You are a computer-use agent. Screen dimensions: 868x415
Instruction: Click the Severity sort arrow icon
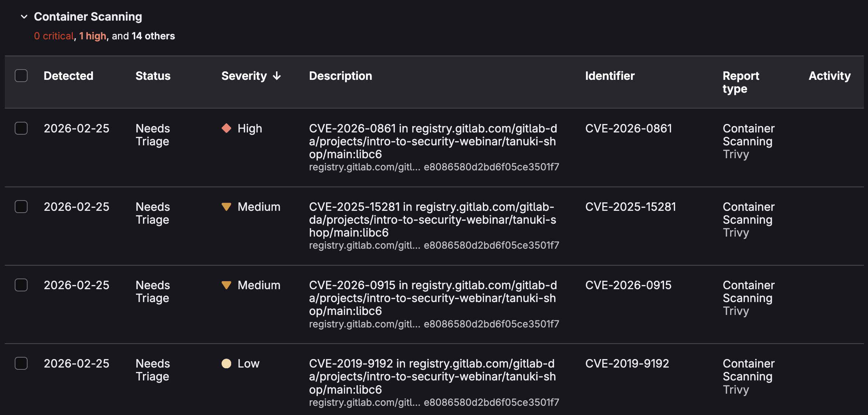pyautogui.click(x=277, y=76)
